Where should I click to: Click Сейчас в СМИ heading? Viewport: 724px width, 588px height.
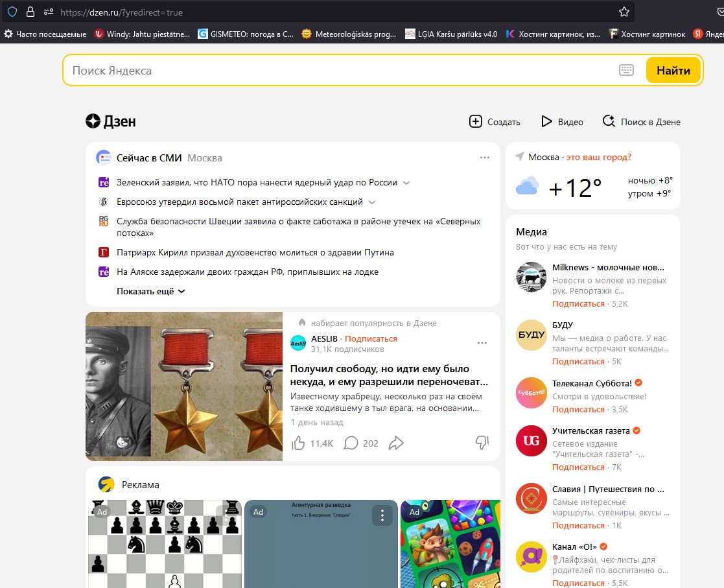pyautogui.click(x=149, y=158)
